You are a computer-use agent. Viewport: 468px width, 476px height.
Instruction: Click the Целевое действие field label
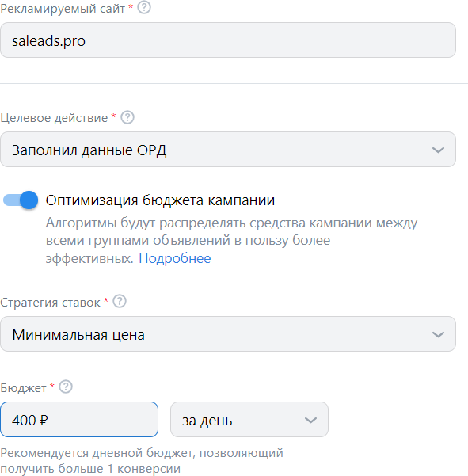[x=54, y=118]
